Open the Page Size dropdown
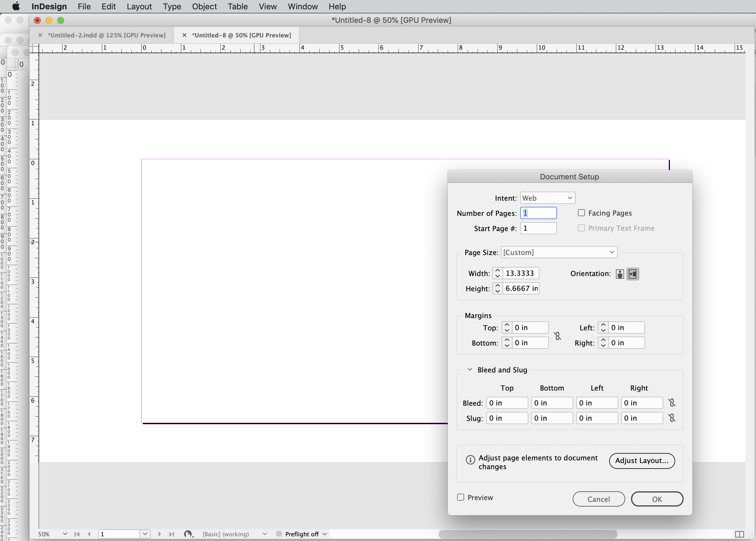Viewport: 756px width, 541px height. [x=559, y=252]
